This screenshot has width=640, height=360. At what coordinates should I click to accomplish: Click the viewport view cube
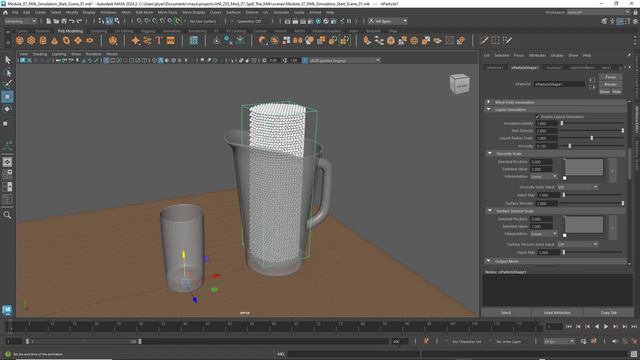460,84
